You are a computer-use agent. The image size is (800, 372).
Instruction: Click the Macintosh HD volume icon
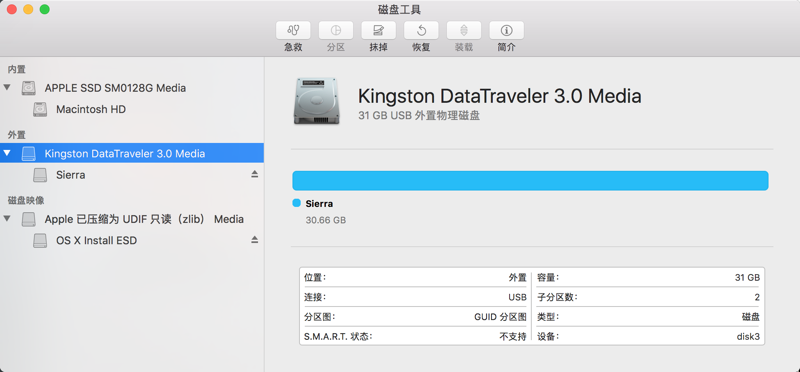point(40,110)
